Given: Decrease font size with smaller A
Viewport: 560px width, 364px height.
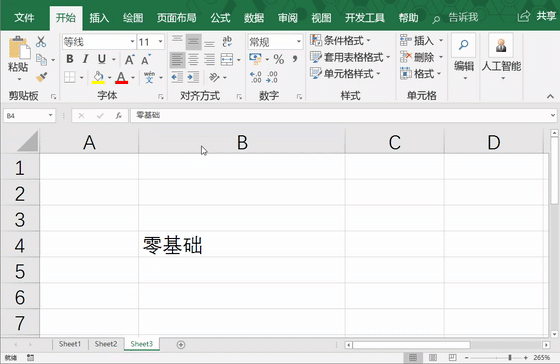Looking at the screenshot, I should pos(145,59).
